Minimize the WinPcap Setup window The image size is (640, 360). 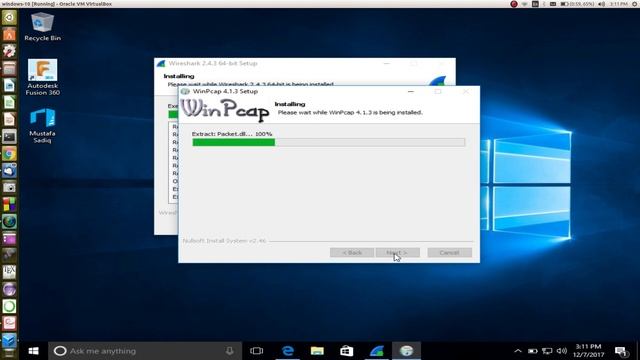pyautogui.click(x=411, y=91)
